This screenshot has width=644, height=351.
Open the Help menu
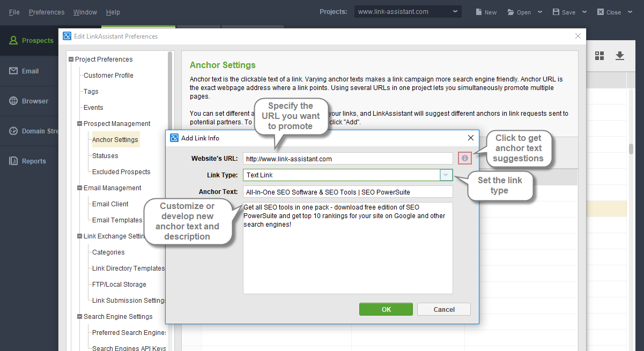click(x=113, y=12)
